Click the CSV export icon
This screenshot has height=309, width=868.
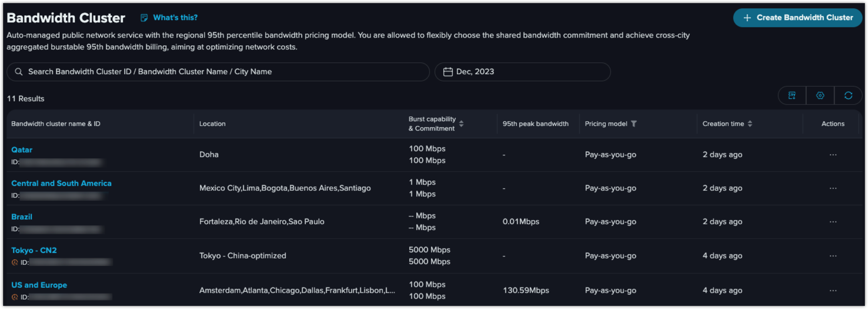click(792, 95)
